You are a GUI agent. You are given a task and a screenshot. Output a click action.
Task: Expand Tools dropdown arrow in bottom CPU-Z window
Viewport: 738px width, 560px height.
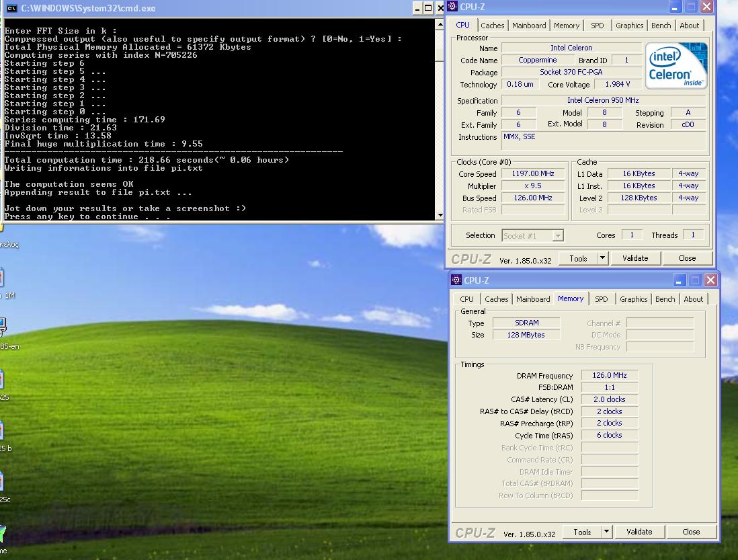pos(607,532)
